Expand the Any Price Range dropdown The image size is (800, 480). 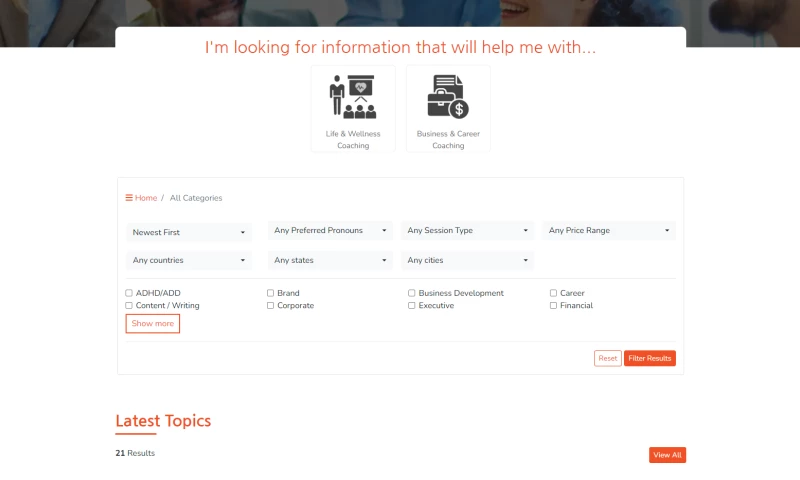609,231
